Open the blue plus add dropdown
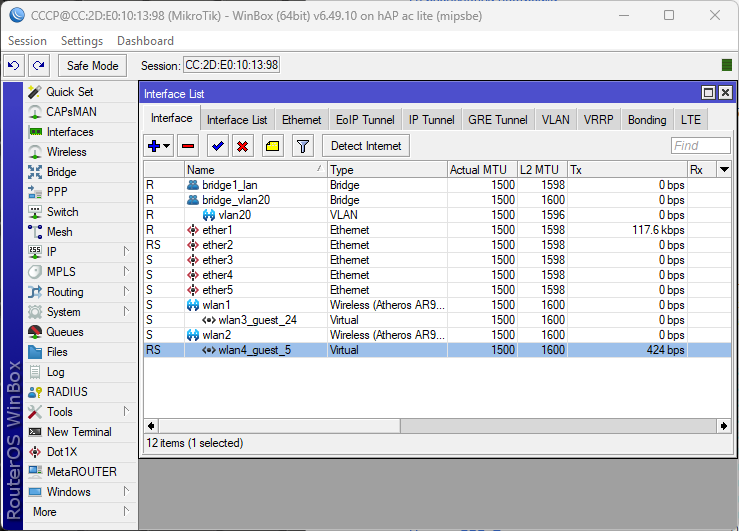The height and width of the screenshot is (531, 739). 159,146
